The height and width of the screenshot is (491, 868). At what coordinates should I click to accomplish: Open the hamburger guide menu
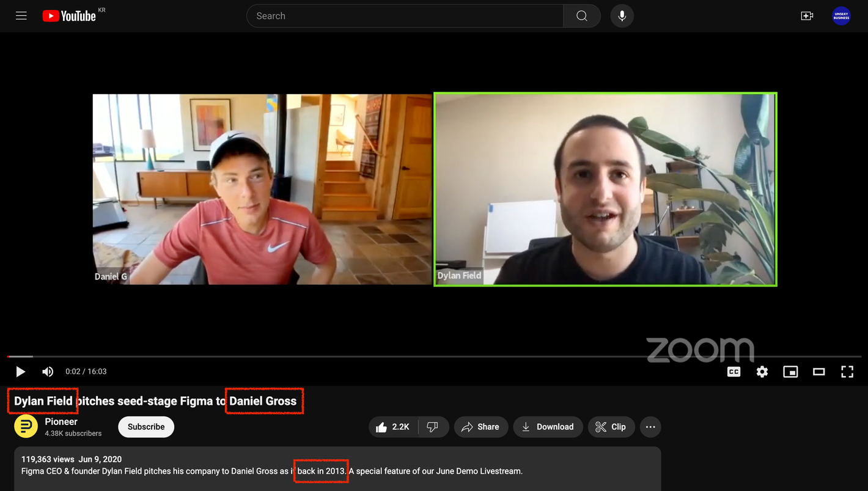tap(21, 16)
